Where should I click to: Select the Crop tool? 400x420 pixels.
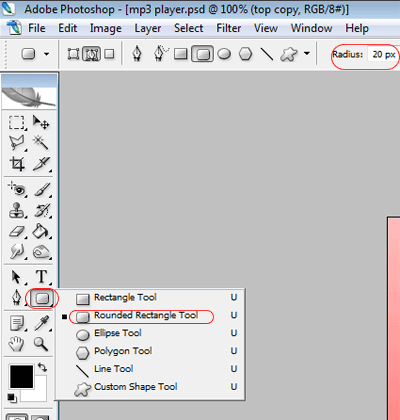point(17,164)
